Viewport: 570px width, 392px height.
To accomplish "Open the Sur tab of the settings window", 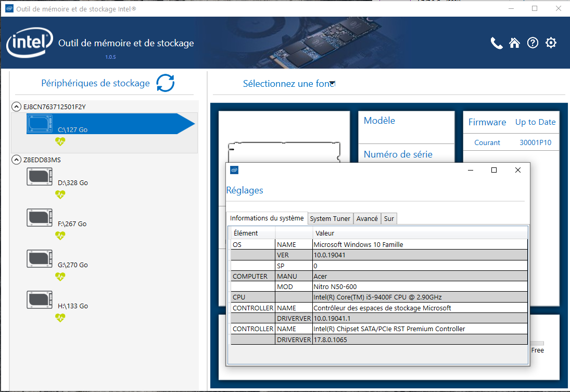I will (389, 218).
